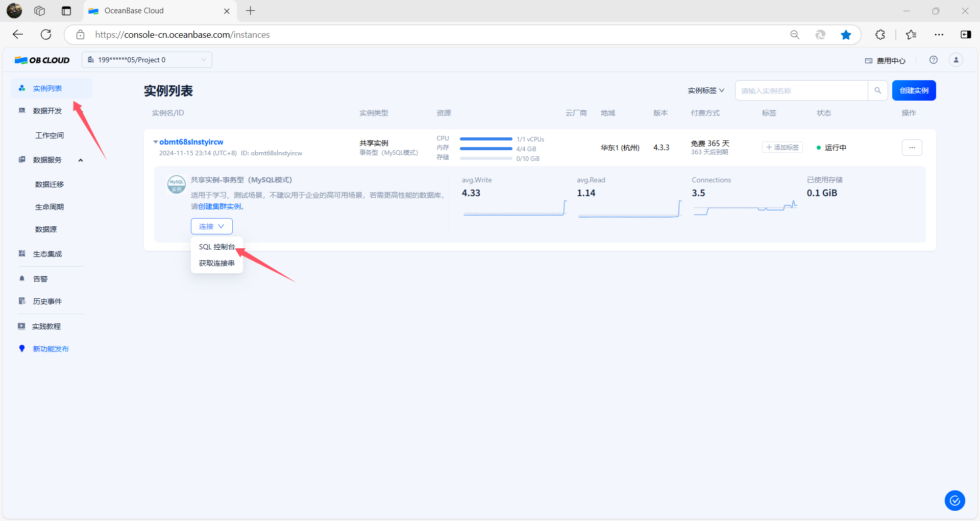Click the 历史事件 sidebar icon
980x521 pixels.
22,301
